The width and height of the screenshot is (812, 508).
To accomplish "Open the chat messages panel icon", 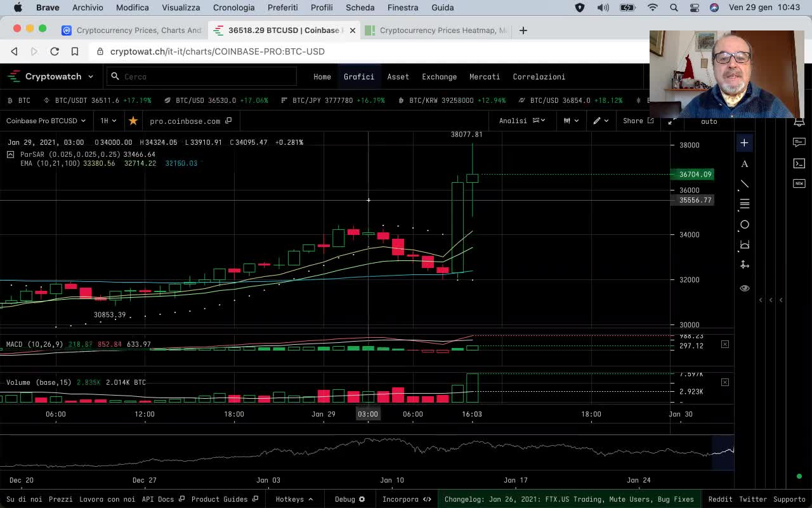I will tap(799, 143).
